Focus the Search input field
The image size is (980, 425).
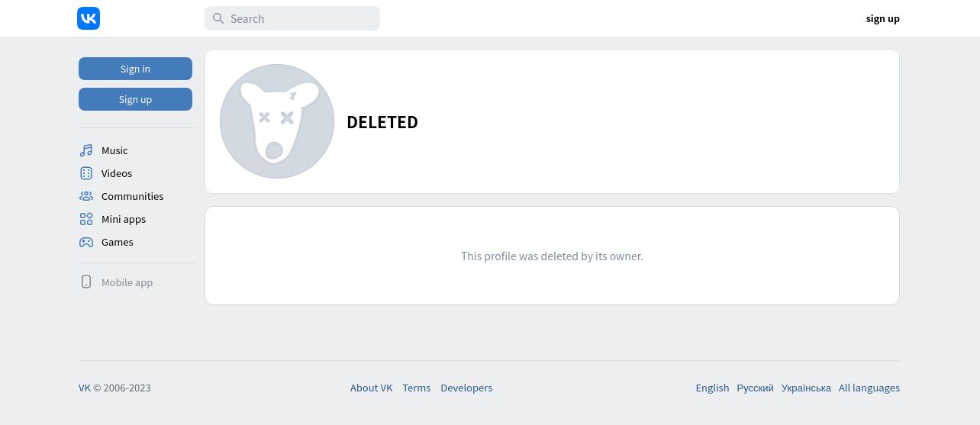click(x=292, y=18)
